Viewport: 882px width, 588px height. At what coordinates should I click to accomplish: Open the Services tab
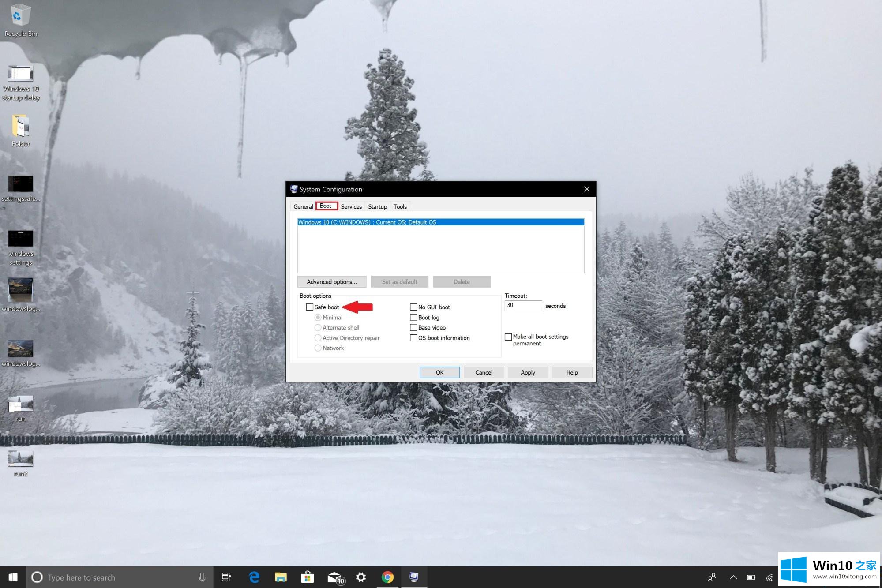pos(351,207)
